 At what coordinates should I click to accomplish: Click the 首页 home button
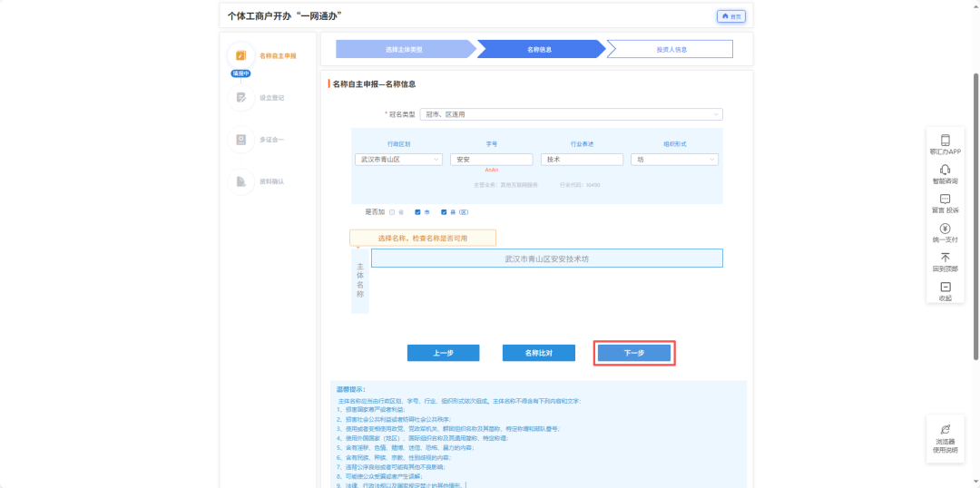731,16
